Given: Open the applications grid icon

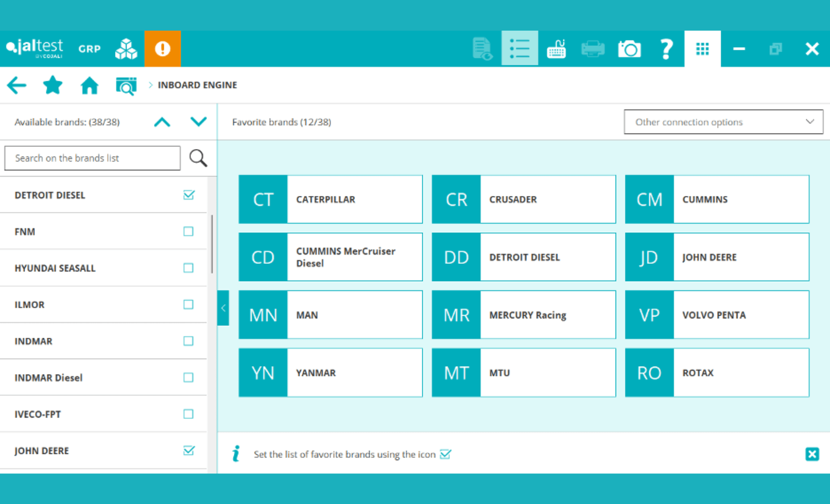Looking at the screenshot, I should [x=702, y=48].
